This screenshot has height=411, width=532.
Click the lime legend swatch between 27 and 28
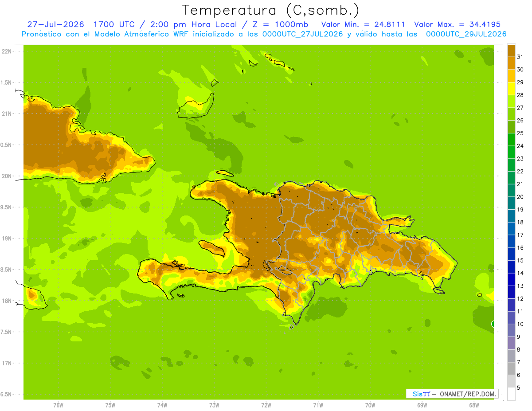[511, 101]
